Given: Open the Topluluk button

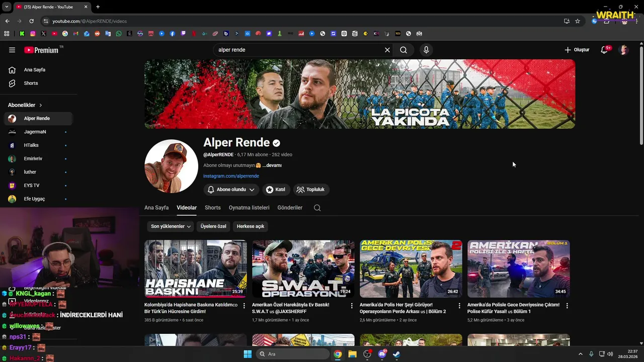Looking at the screenshot, I should click(311, 190).
